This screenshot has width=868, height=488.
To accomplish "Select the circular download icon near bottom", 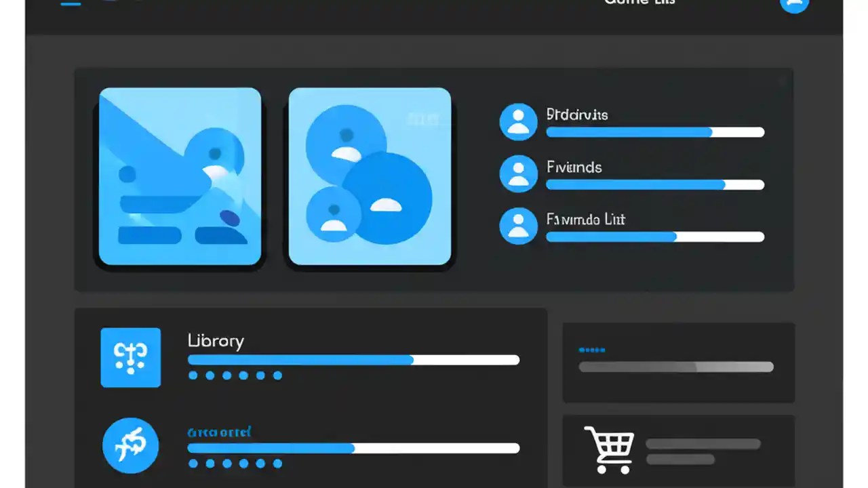I will [130, 445].
